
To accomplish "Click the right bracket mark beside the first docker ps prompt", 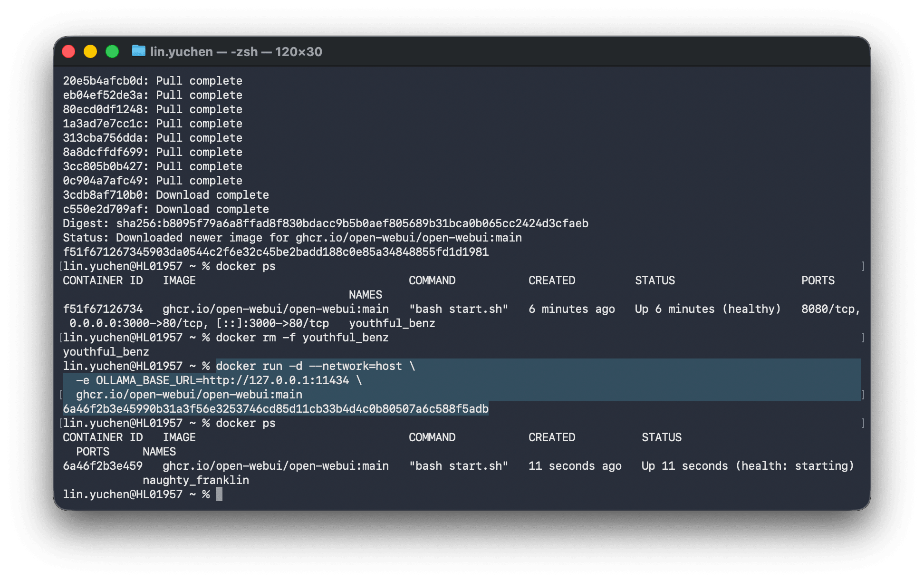I will click(863, 266).
